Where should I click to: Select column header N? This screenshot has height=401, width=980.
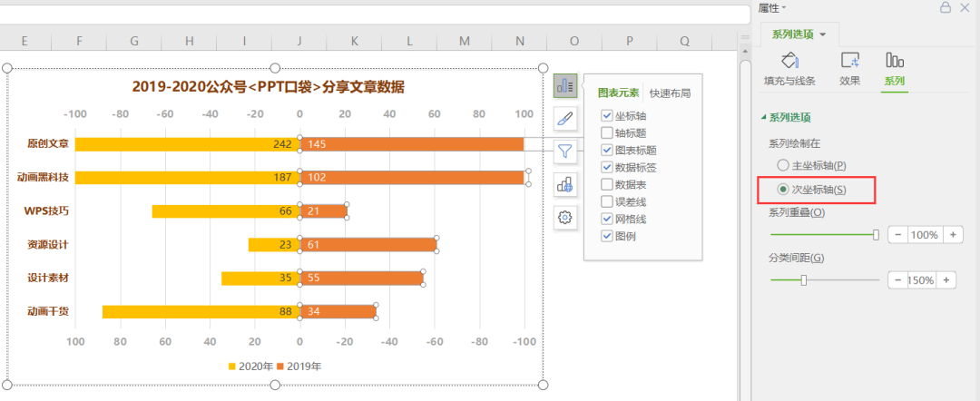pos(519,41)
